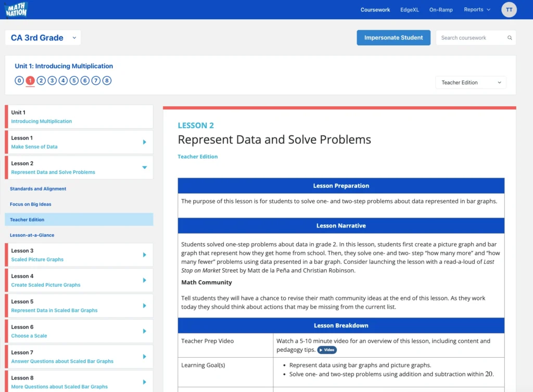Select unit section circle 8
The image size is (533, 392).
tap(107, 81)
